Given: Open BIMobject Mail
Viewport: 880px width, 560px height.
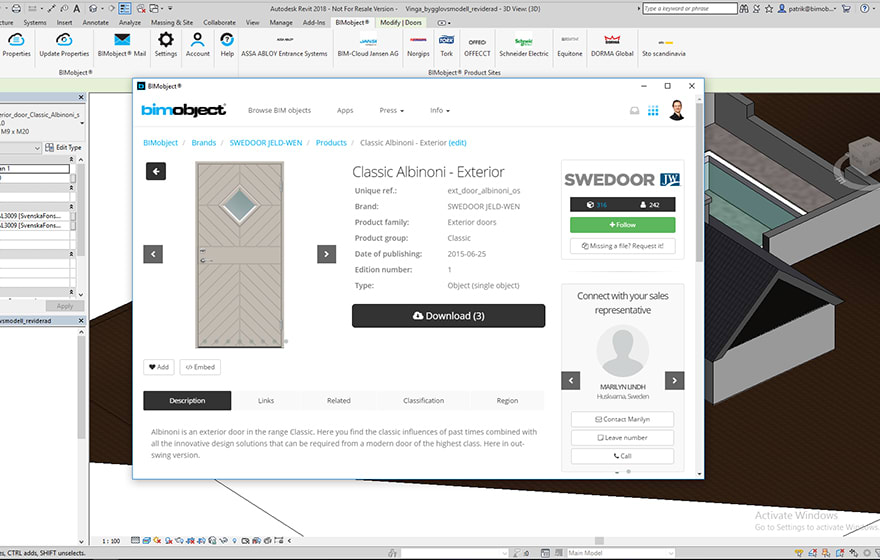Looking at the screenshot, I should [x=122, y=45].
